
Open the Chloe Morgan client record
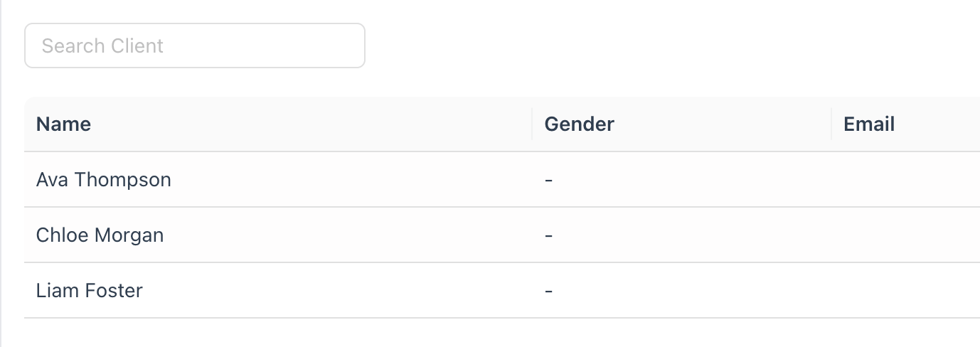coord(100,235)
